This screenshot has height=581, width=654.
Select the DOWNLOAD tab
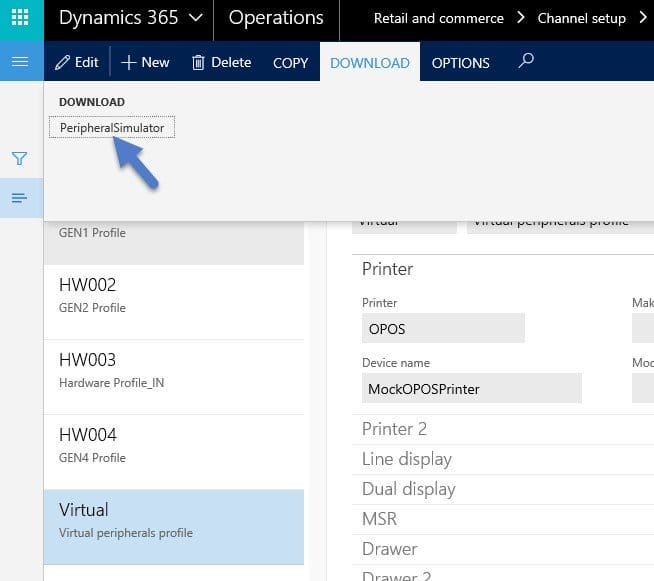pyautogui.click(x=369, y=62)
